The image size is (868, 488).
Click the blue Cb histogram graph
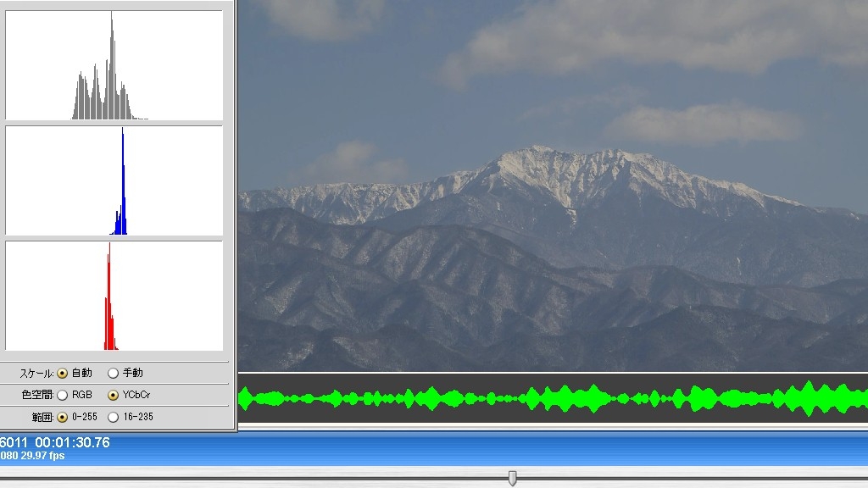click(114, 180)
